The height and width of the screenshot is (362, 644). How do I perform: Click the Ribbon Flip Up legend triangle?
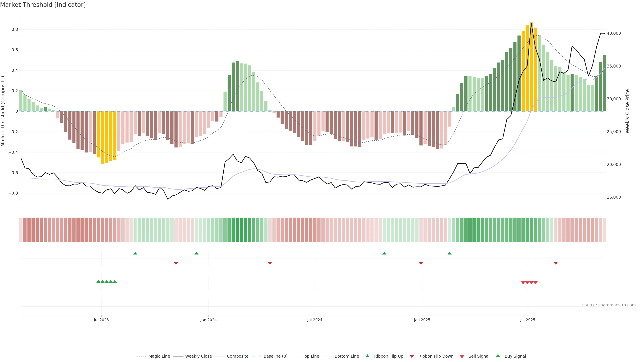coord(367,356)
